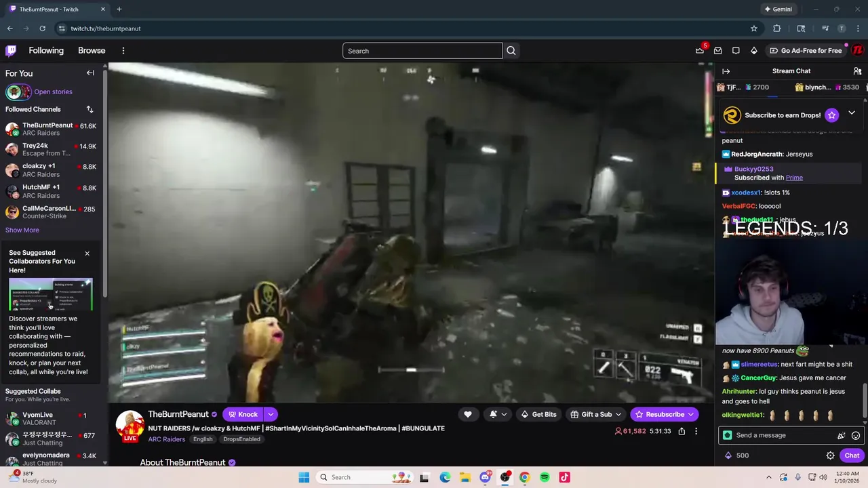
Task: Share the stream with share icon
Action: tap(682, 431)
